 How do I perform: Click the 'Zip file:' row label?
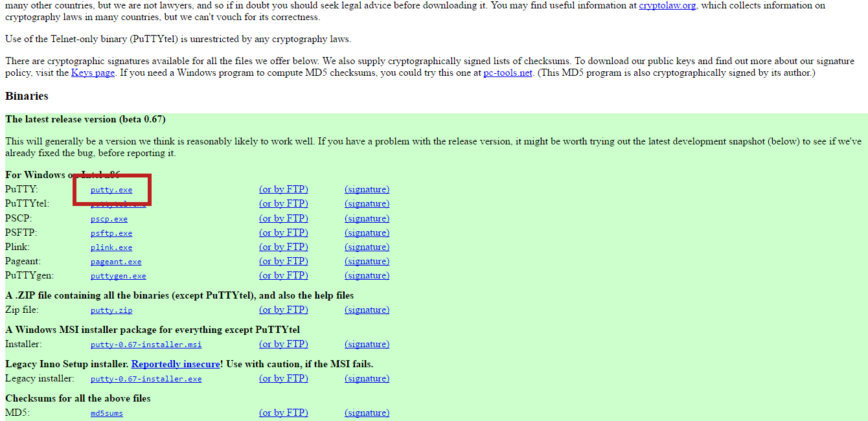click(x=22, y=310)
